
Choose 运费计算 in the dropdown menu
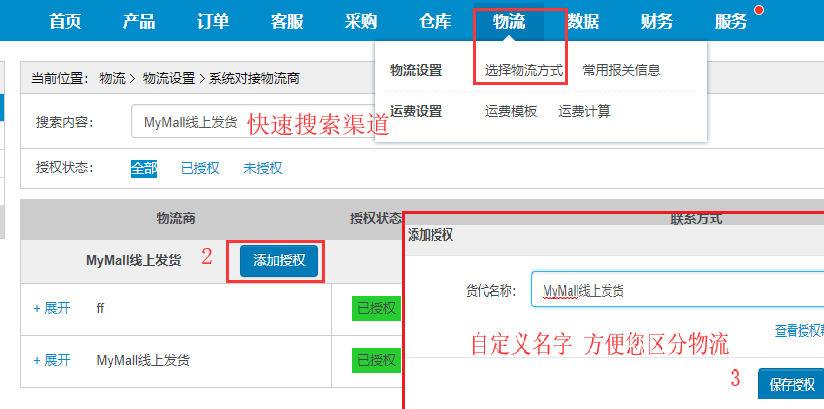tap(584, 111)
